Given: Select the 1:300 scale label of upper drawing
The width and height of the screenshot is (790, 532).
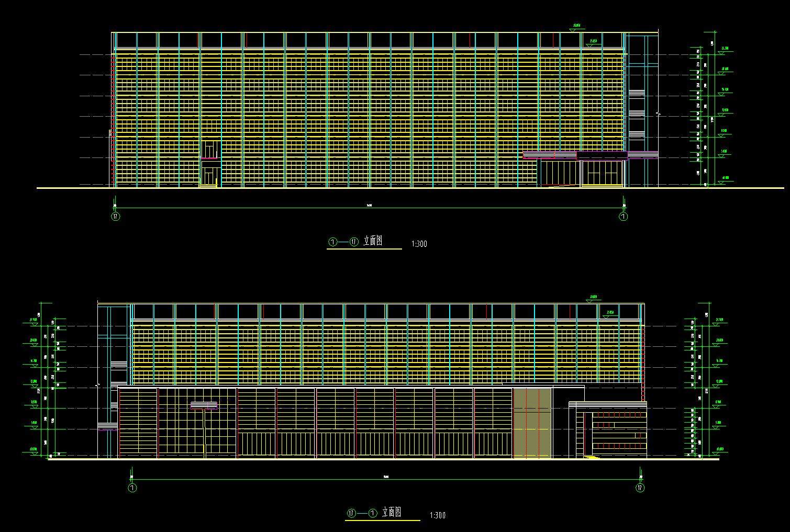Looking at the screenshot, I should point(419,244).
